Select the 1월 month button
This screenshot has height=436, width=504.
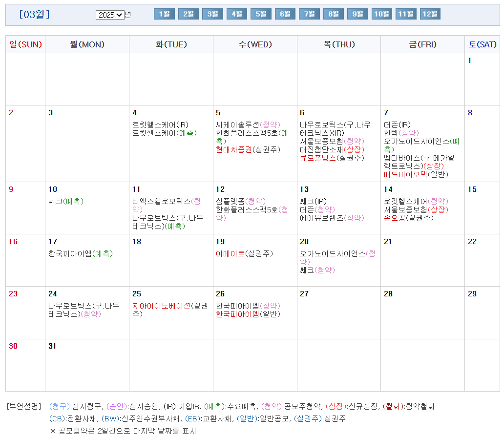tap(164, 14)
